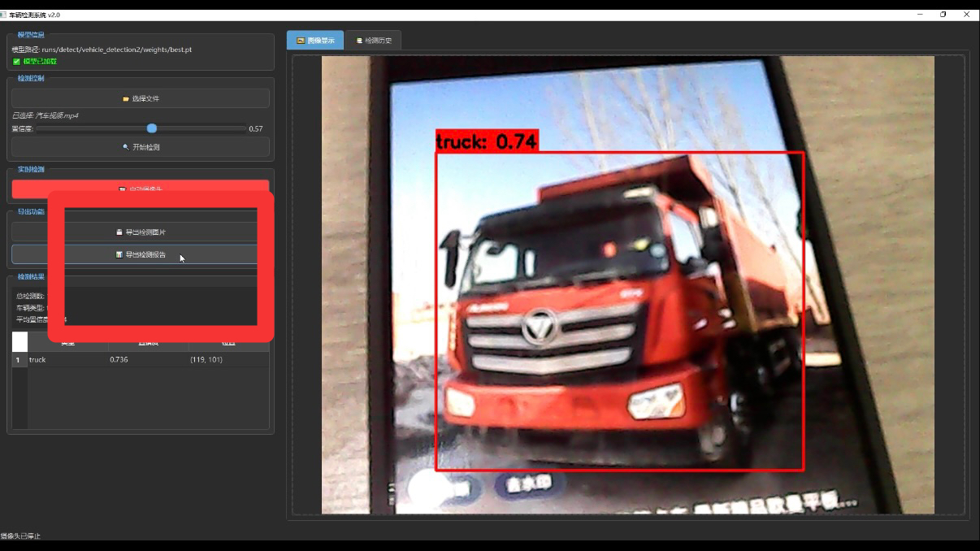Image resolution: width=980 pixels, height=551 pixels.
Task: Select the truck cell in results table
Action: (x=67, y=359)
